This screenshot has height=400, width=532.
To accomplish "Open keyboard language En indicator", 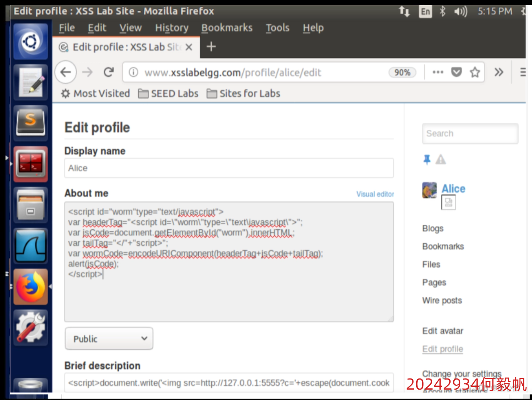I will coord(425,11).
